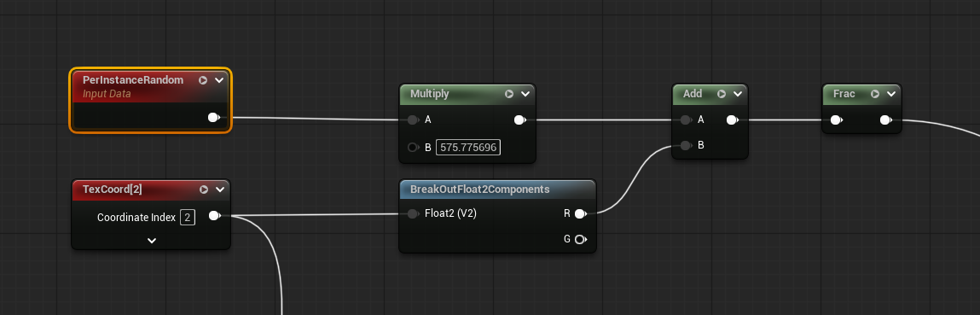Click the Add node A input pin
Viewport: 980px width, 315px height.
coord(687,120)
